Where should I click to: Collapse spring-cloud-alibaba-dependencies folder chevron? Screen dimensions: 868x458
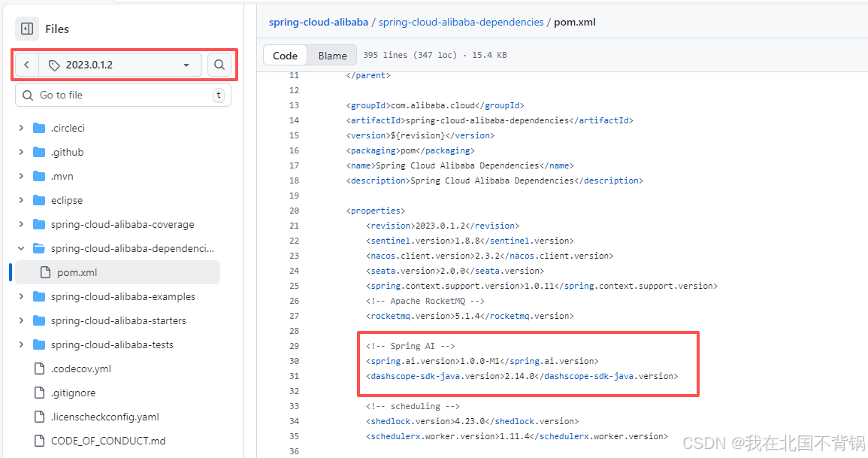tap(21, 248)
